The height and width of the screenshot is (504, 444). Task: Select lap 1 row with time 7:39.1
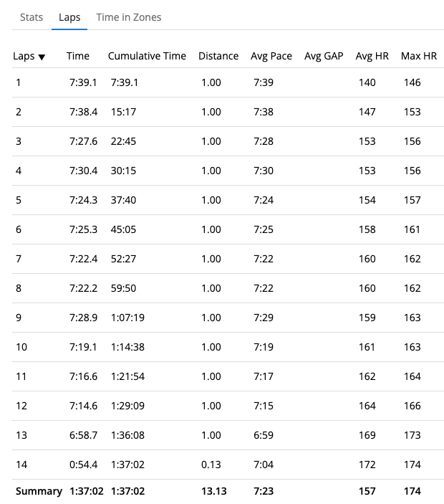coord(82,82)
